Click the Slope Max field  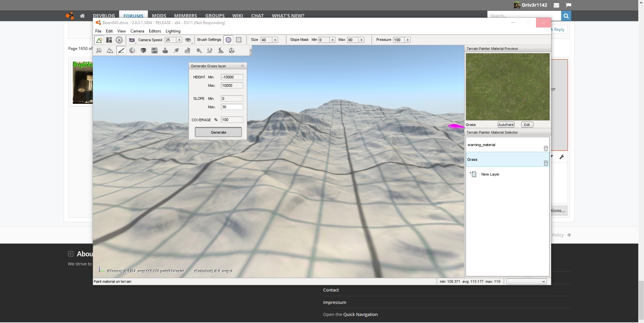coord(232,107)
